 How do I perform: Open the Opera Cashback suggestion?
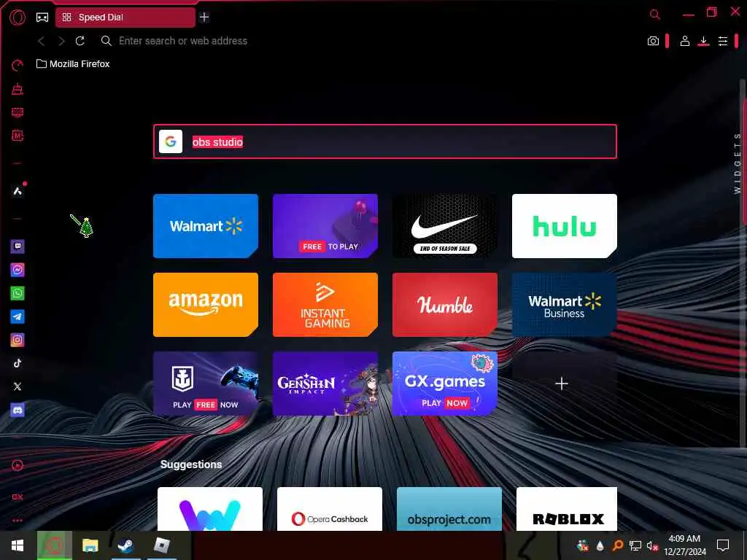[x=330, y=509]
